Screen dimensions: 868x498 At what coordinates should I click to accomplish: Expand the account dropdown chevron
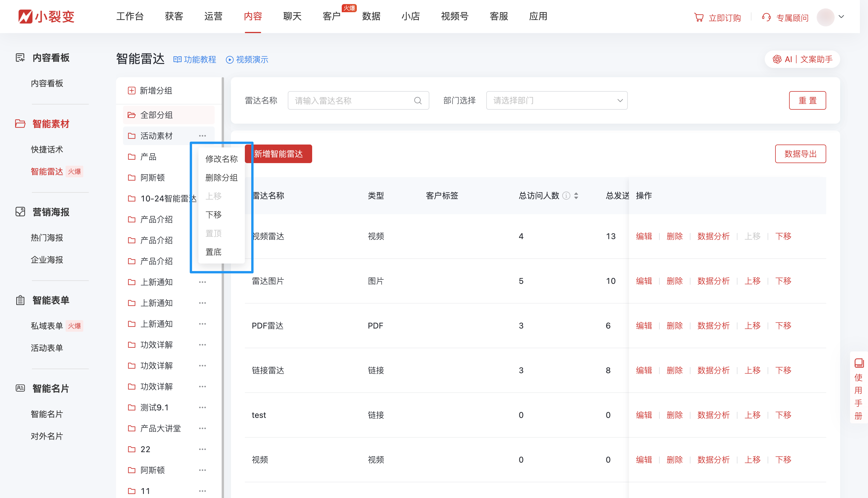[842, 17]
